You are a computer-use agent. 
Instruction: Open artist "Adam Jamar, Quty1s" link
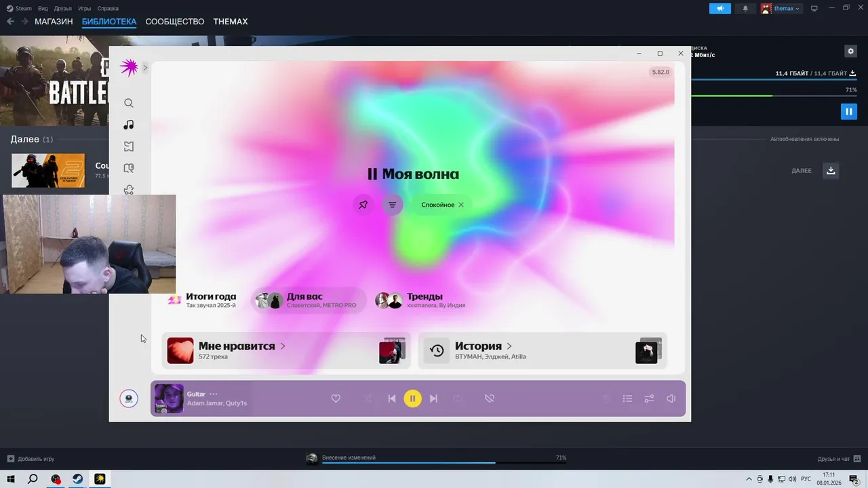point(216,403)
